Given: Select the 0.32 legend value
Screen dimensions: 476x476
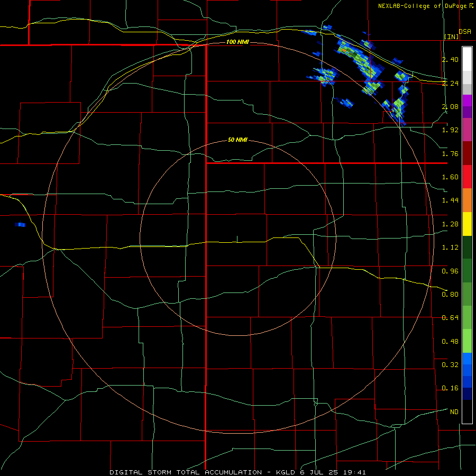Looking at the screenshot, I should 450,365.
